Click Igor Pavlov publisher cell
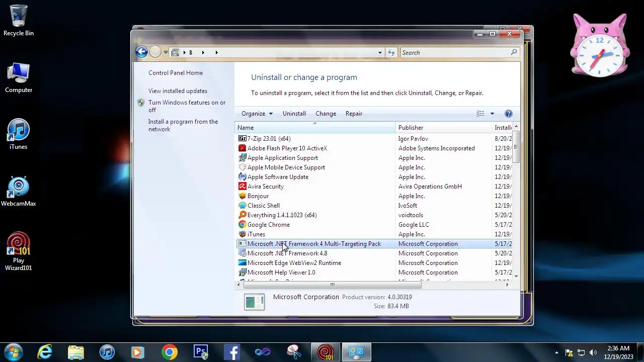 413,139
